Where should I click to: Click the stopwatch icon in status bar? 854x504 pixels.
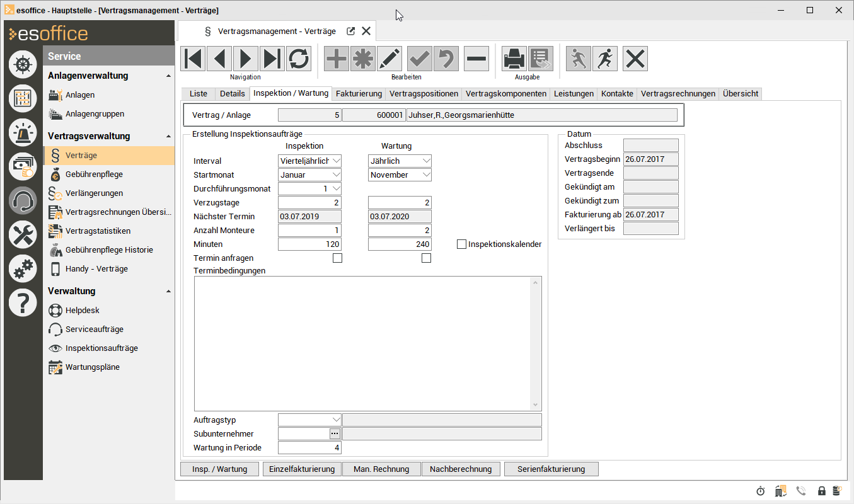[761, 491]
